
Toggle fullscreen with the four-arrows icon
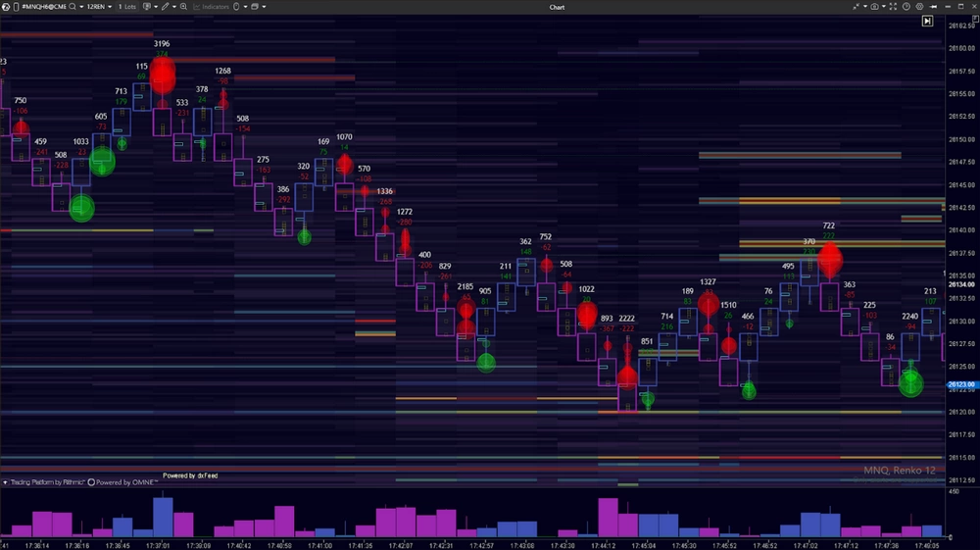tap(893, 6)
